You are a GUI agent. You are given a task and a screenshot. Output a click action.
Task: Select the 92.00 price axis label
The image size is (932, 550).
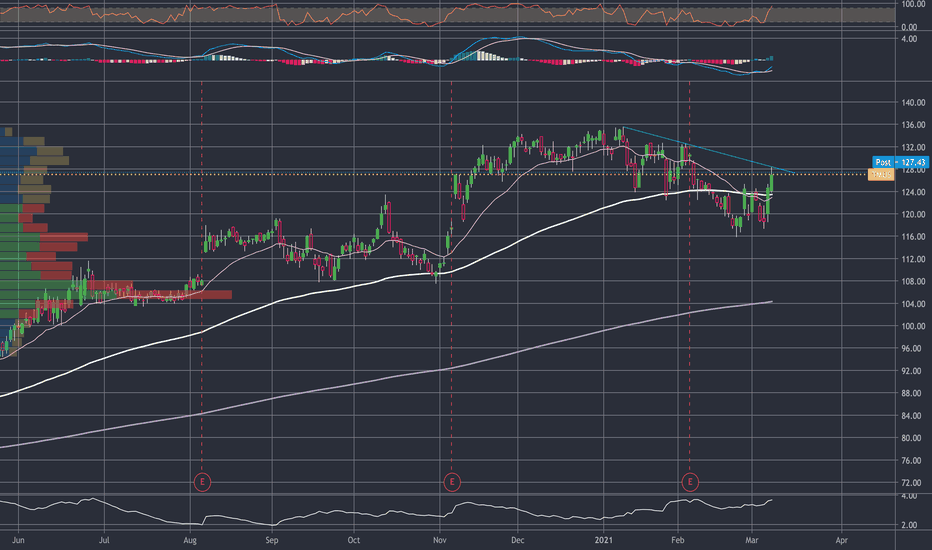[x=913, y=370]
